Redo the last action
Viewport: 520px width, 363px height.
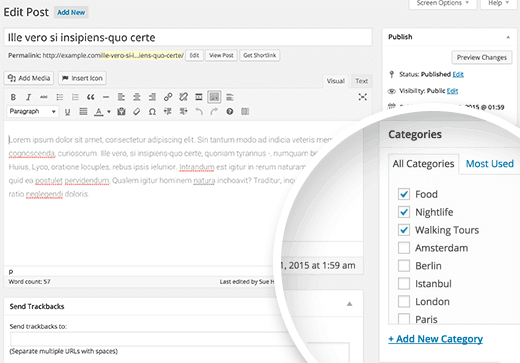pyautogui.click(x=214, y=112)
